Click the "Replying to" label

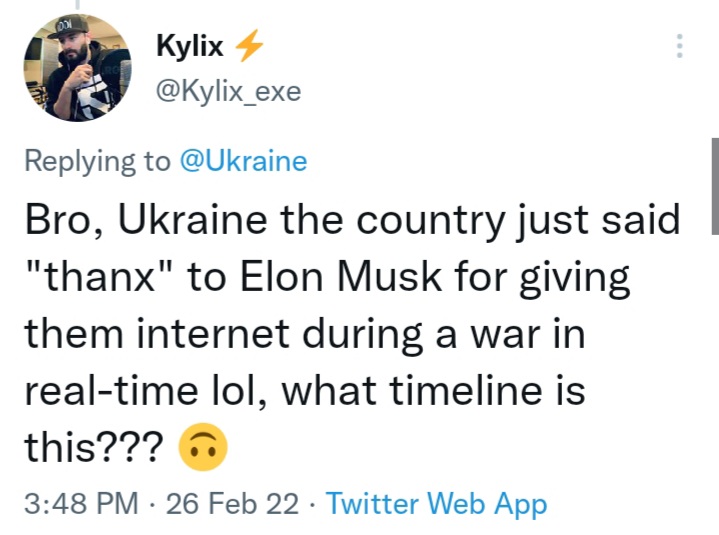pos(97,161)
